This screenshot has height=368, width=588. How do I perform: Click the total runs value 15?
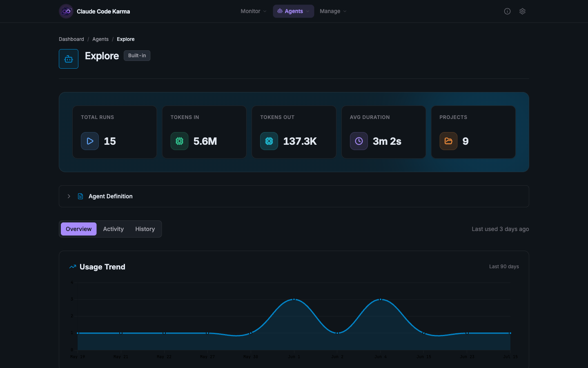[x=110, y=141]
